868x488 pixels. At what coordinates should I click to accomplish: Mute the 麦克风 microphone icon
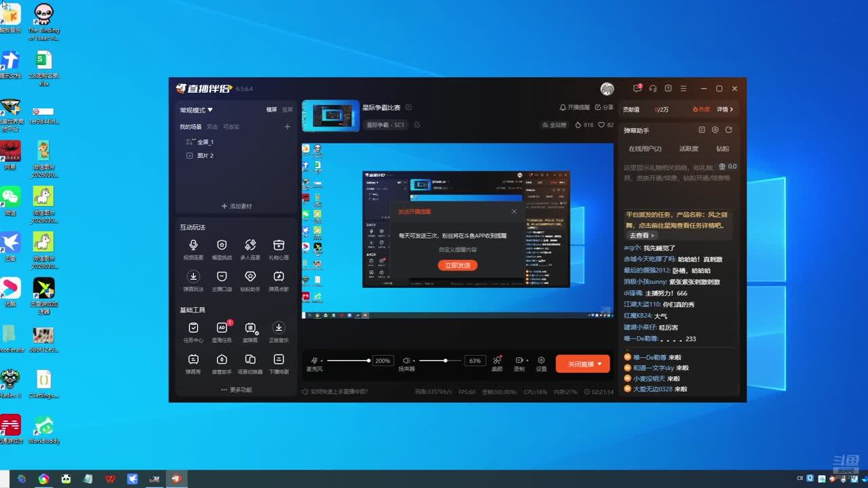314,361
